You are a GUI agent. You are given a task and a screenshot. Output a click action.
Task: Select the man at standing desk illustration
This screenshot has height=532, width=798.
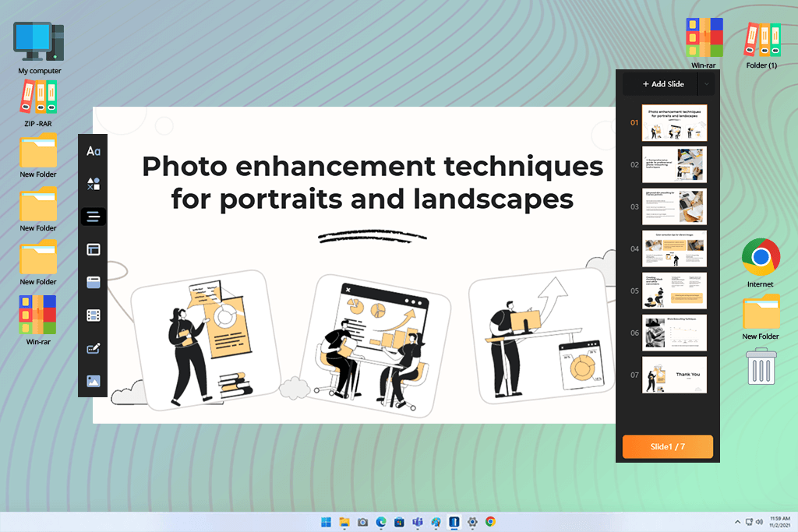[x=542, y=336]
